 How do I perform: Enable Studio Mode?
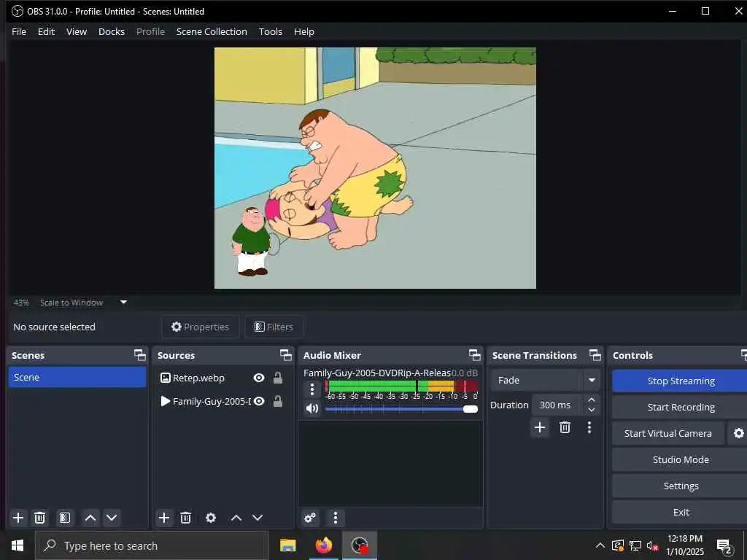tap(681, 459)
